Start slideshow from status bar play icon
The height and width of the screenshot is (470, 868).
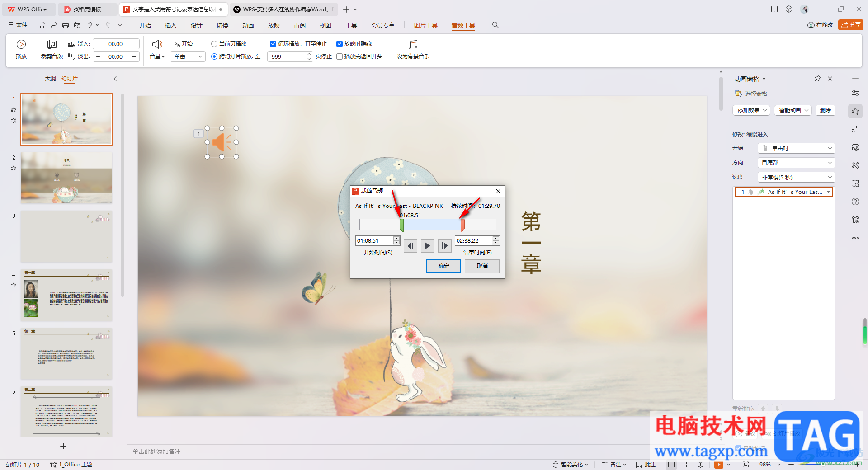point(719,465)
